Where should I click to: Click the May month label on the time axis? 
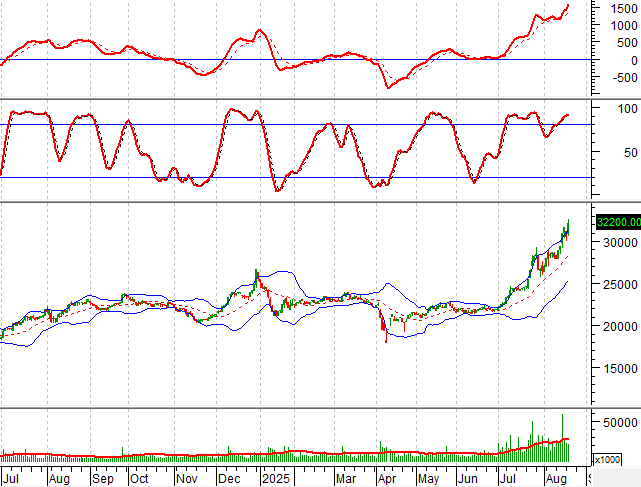pos(428,479)
